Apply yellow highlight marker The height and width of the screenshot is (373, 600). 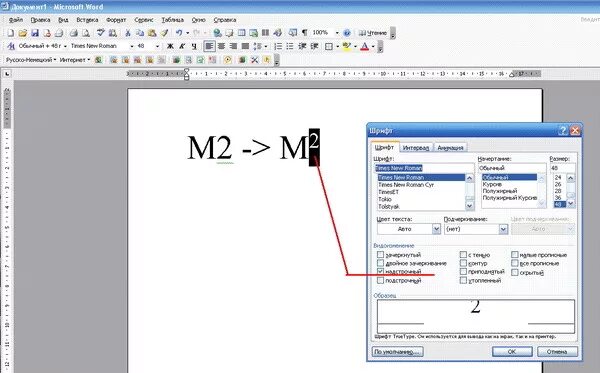tap(347, 46)
